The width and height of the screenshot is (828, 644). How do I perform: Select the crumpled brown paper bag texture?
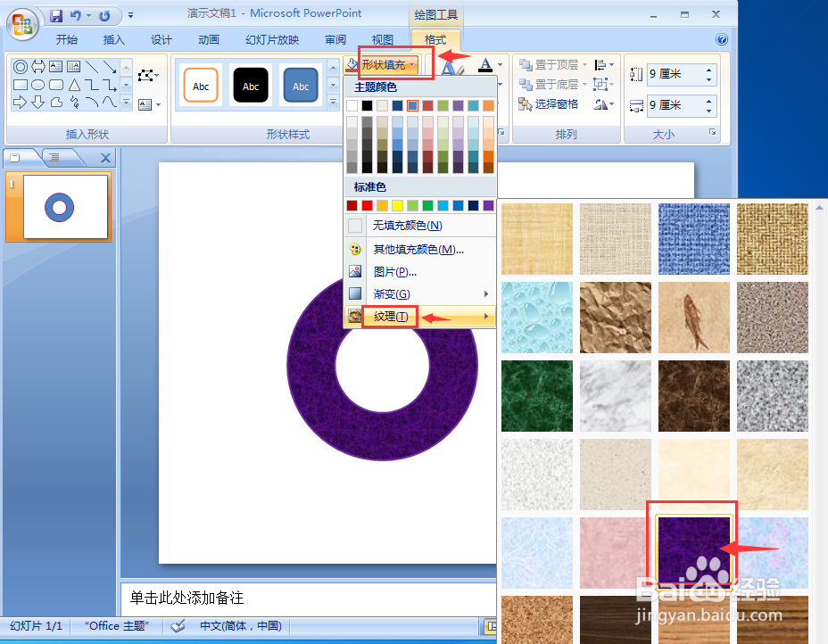615,318
